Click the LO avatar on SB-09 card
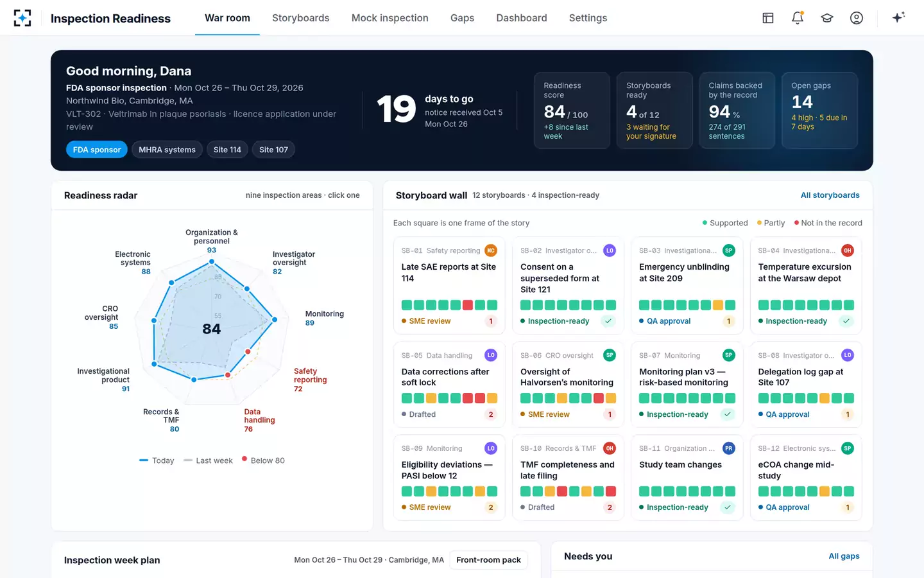Image resolution: width=924 pixels, height=578 pixels. 491,448
